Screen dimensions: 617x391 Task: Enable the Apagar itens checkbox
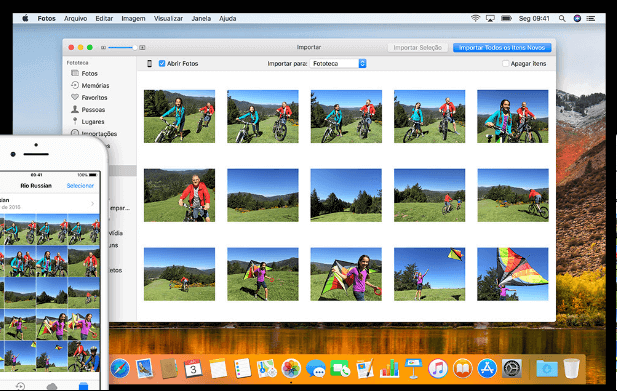click(x=506, y=63)
